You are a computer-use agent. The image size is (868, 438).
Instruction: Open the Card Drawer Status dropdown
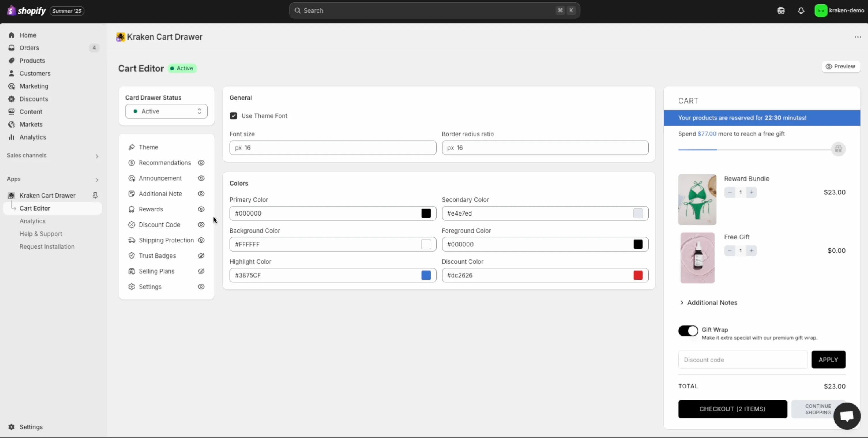click(166, 111)
